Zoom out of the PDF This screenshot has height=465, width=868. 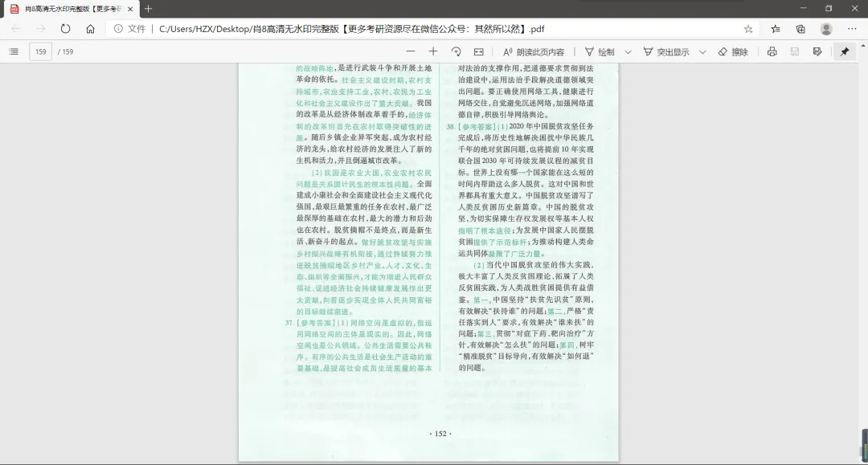pyautogui.click(x=410, y=51)
